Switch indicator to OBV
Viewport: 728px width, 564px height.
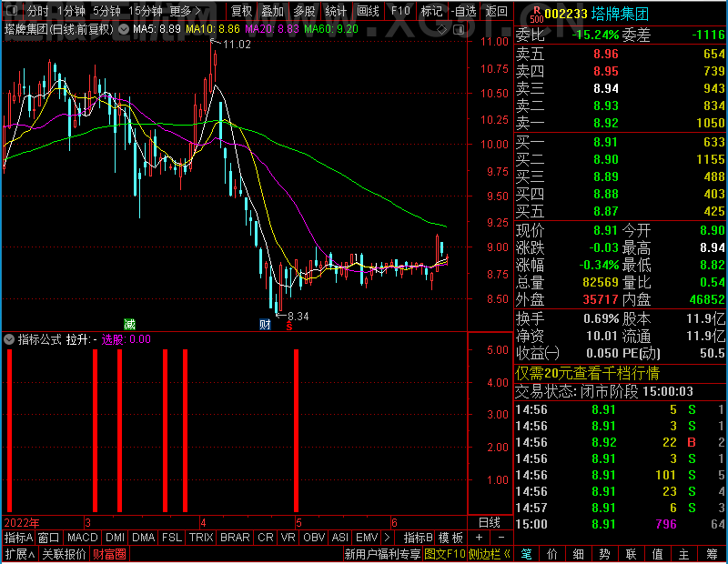click(x=314, y=538)
